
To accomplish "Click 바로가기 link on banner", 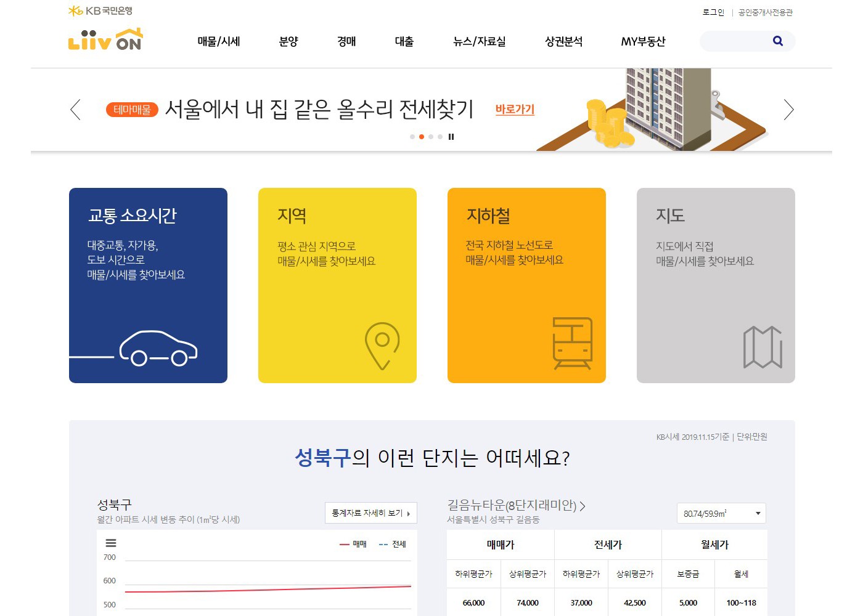I will [x=515, y=110].
